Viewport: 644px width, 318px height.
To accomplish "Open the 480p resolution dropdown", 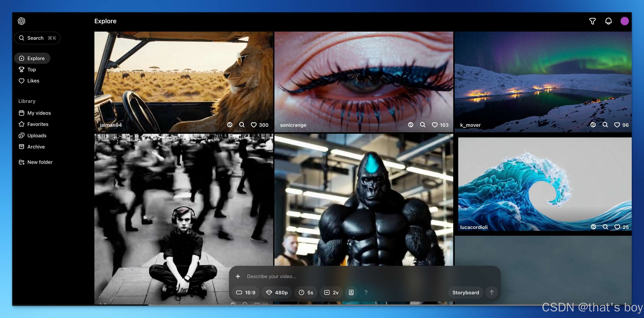I will pos(277,293).
